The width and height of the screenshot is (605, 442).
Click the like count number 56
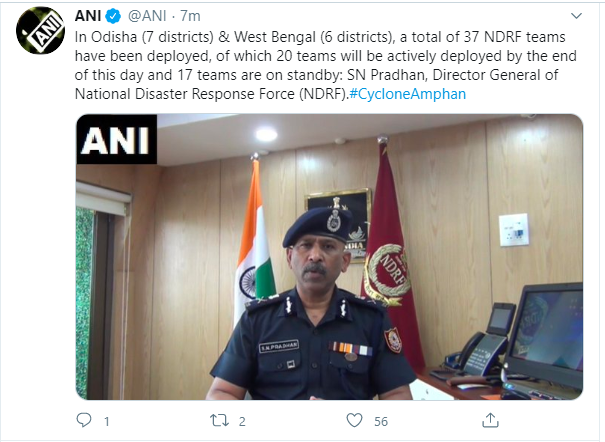pyautogui.click(x=380, y=422)
